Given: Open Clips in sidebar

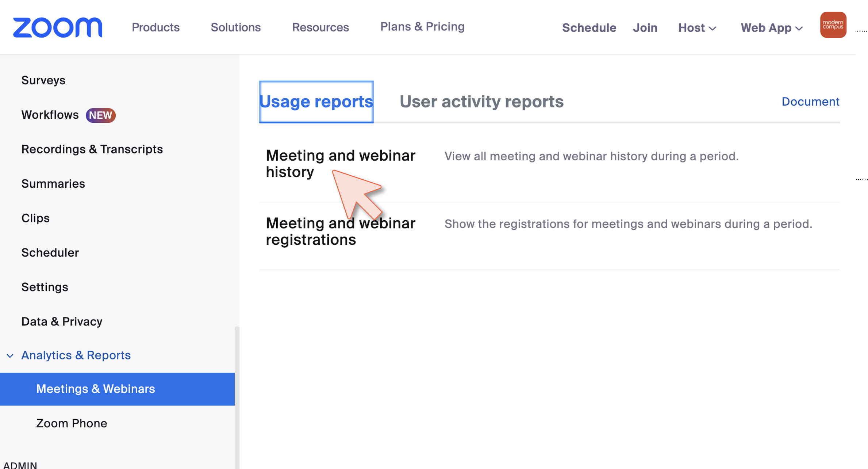Looking at the screenshot, I should click(35, 218).
